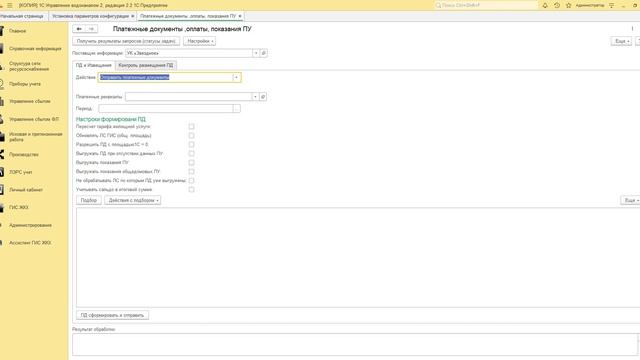The width and height of the screenshot is (640, 360).
Task: Click the ГИС ЖКХ section icon
Action: coord(2,207)
